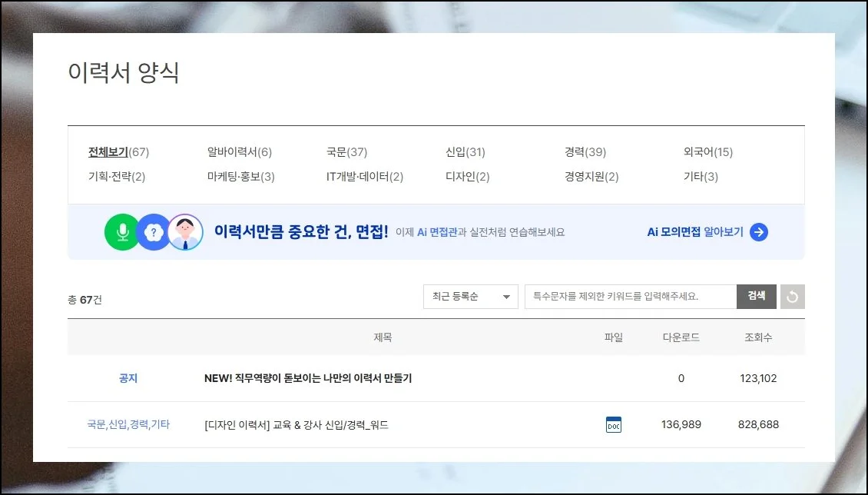Click the green microphone icon in banner
The image size is (868, 495).
pos(122,232)
